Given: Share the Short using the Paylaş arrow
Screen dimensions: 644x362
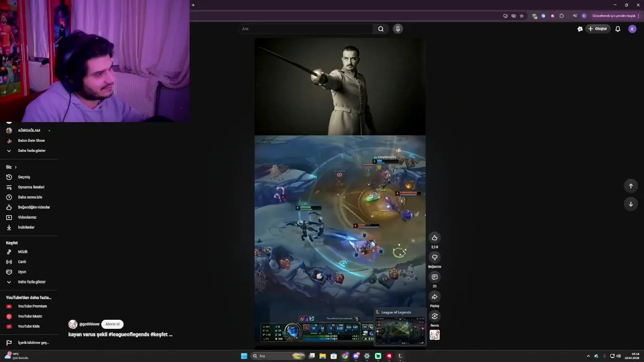Looking at the screenshot, I should [435, 297].
